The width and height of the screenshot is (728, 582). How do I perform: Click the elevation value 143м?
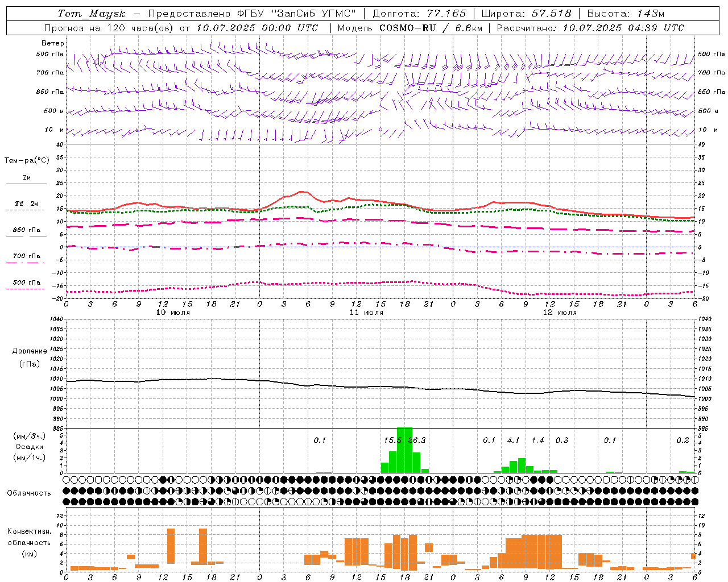[650, 14]
